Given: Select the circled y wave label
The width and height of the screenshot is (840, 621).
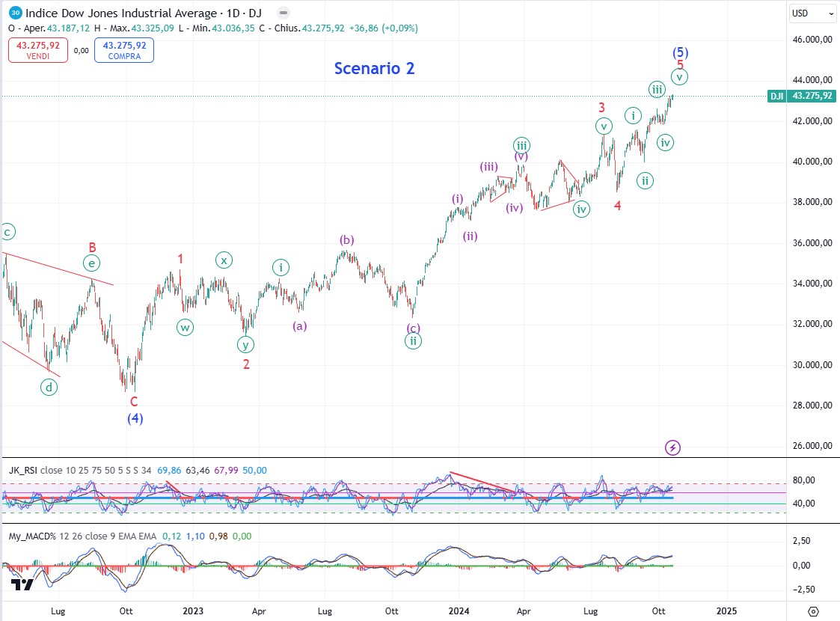Looking at the screenshot, I should [x=245, y=344].
